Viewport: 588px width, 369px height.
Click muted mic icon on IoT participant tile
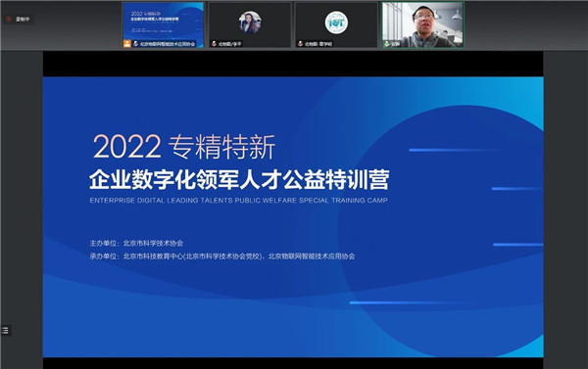[x=300, y=44]
